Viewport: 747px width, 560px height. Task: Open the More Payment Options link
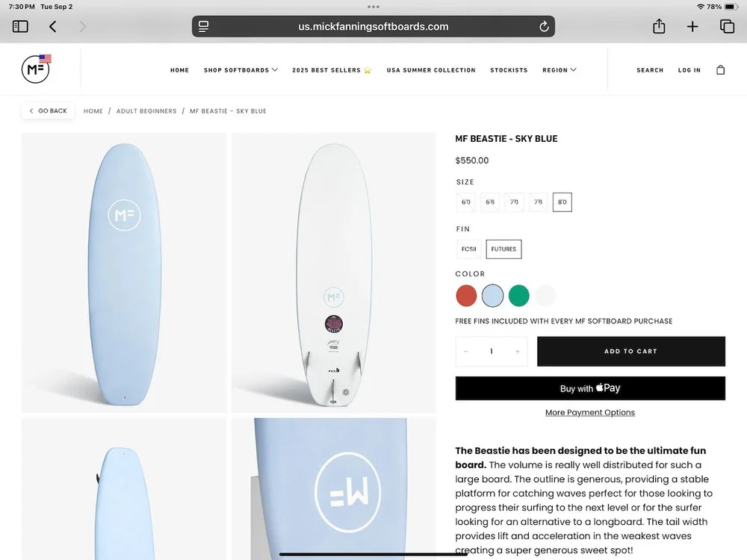pyautogui.click(x=590, y=412)
